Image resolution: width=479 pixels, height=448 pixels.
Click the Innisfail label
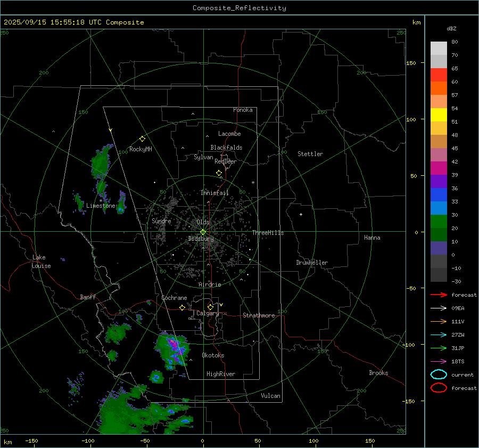point(214,193)
